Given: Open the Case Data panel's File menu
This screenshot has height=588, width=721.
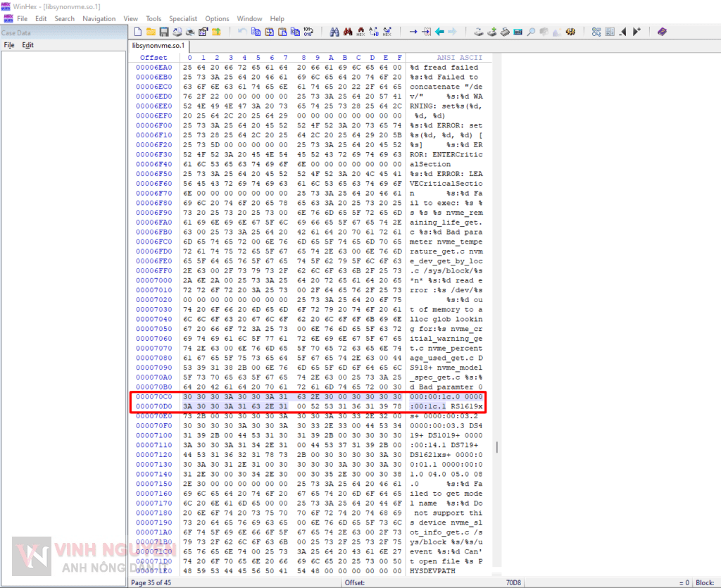Looking at the screenshot, I should click(x=9, y=45).
